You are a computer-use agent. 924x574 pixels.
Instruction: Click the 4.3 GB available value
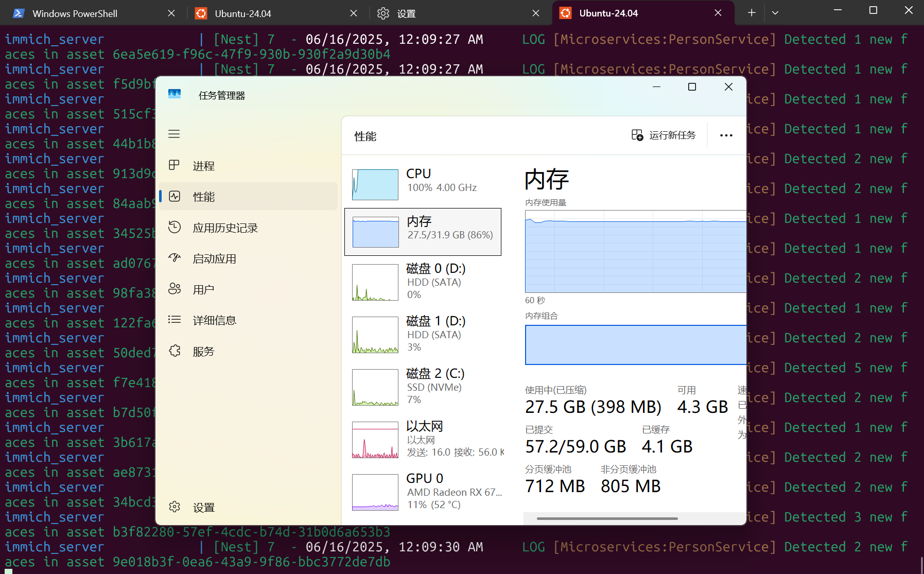[x=702, y=407]
